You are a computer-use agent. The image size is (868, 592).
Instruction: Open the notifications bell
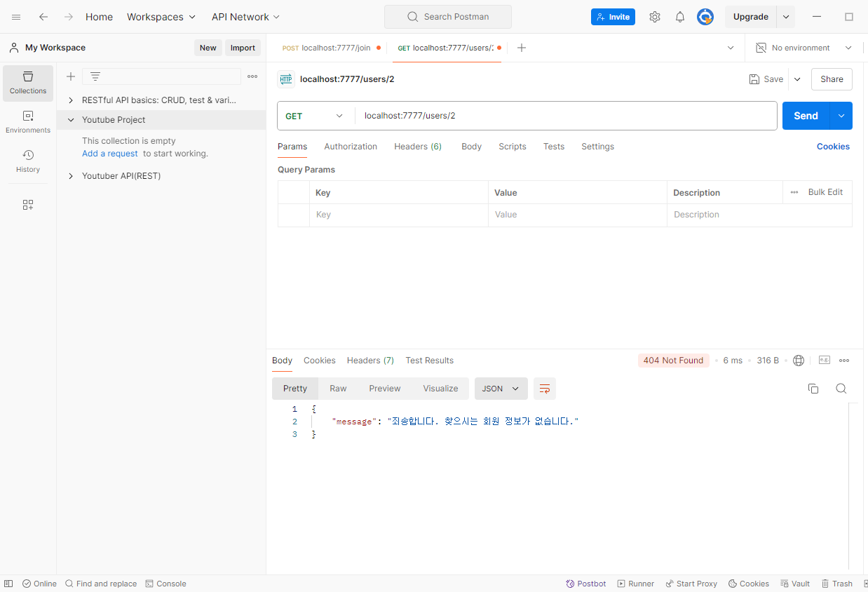click(680, 17)
